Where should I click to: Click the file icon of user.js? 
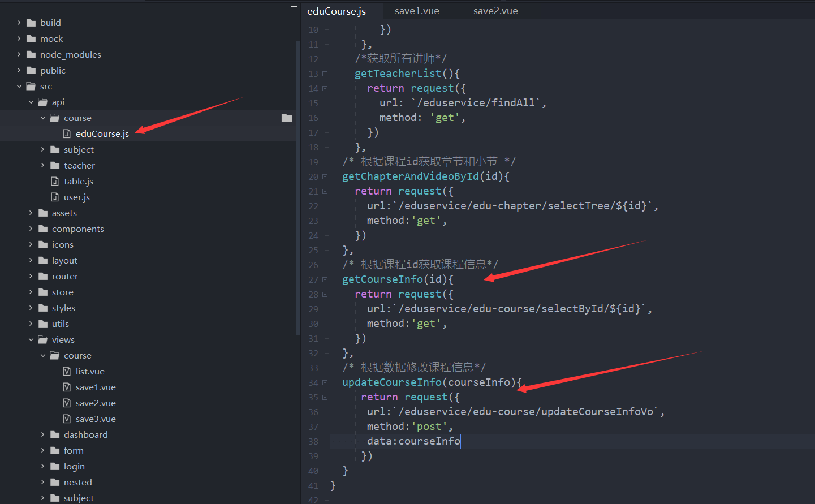tap(55, 197)
